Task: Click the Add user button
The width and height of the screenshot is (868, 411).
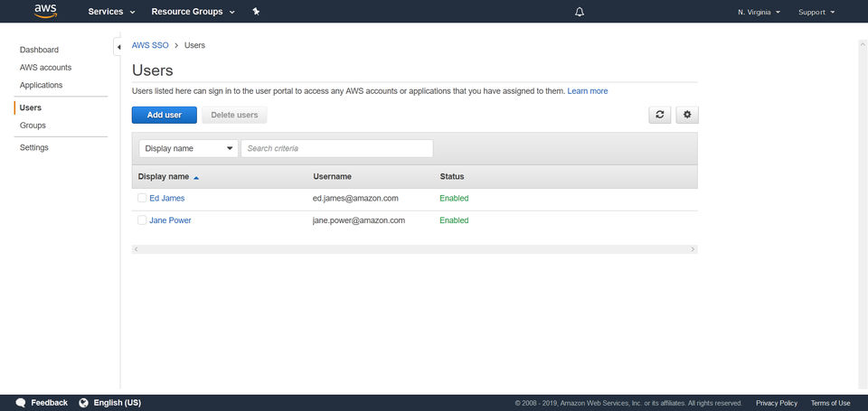Action: pyautogui.click(x=165, y=115)
